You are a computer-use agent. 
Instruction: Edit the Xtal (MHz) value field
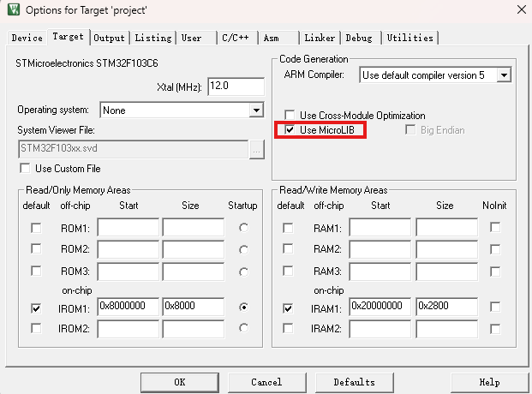click(236, 87)
